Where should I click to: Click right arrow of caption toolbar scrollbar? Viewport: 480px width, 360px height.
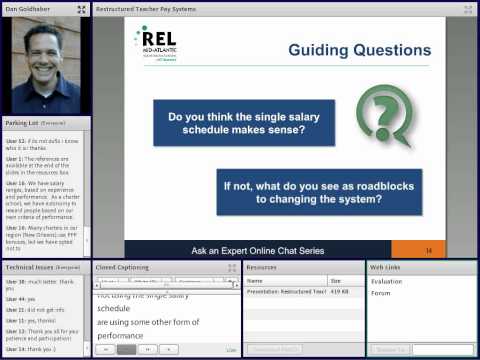pyautogui.click(x=236, y=286)
